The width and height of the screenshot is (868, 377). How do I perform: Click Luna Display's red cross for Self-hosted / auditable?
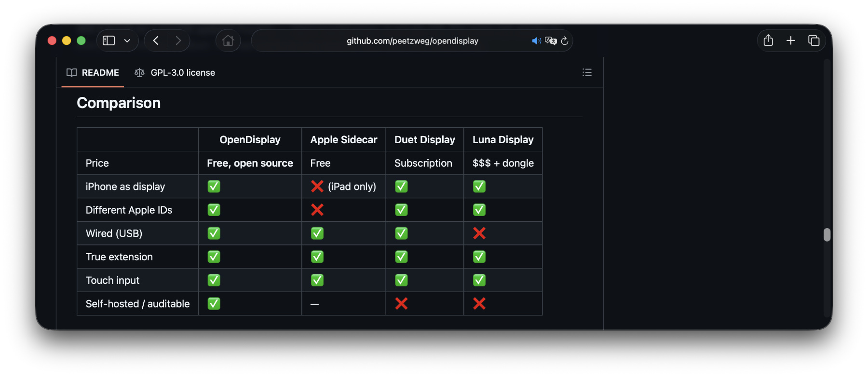479,304
